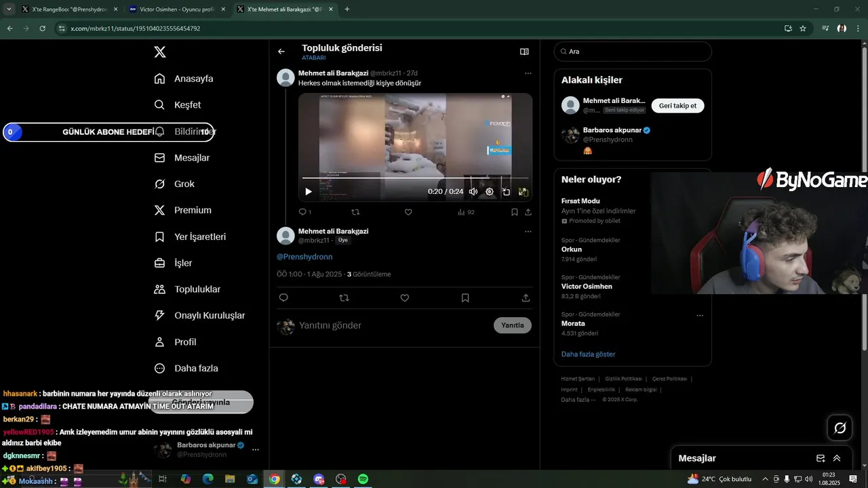Reply icon under the main post
This screenshot has width=868, height=488.
283,298
